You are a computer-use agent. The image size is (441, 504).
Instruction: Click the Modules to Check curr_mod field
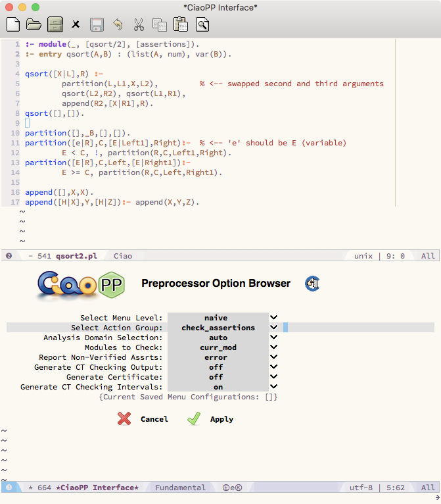click(218, 347)
